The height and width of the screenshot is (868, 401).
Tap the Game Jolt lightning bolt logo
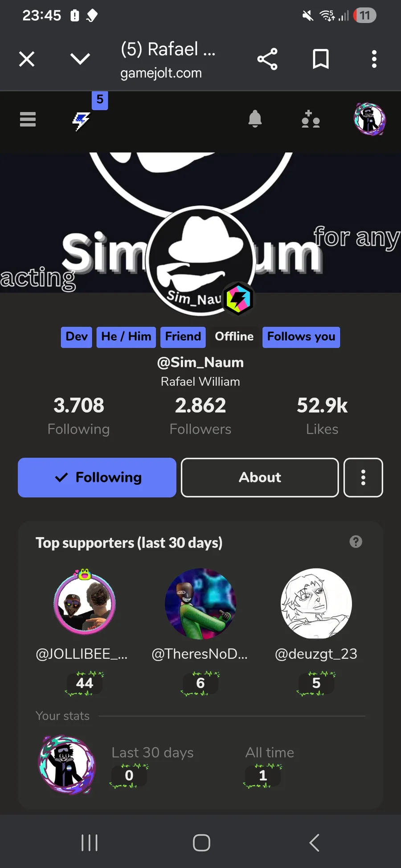[82, 121]
